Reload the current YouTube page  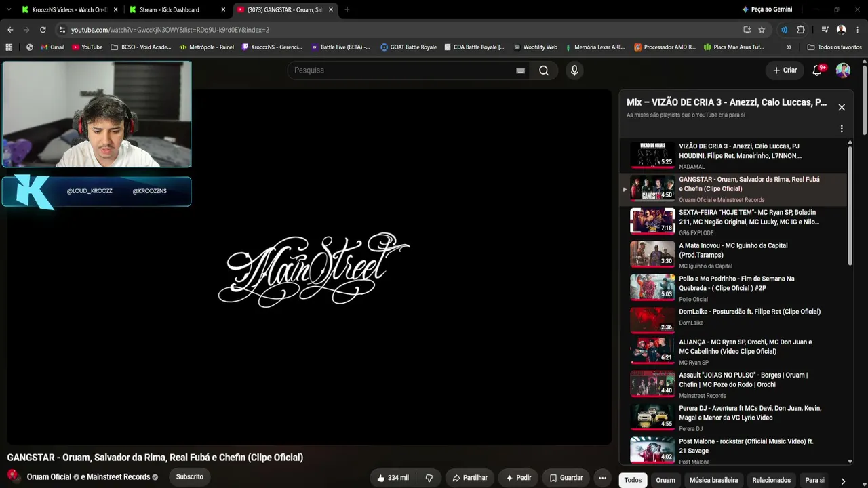pos(43,30)
